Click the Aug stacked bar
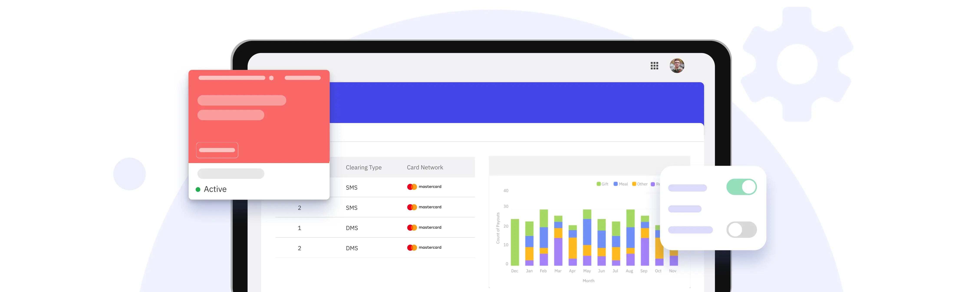The width and height of the screenshot is (980, 292). [630, 237]
